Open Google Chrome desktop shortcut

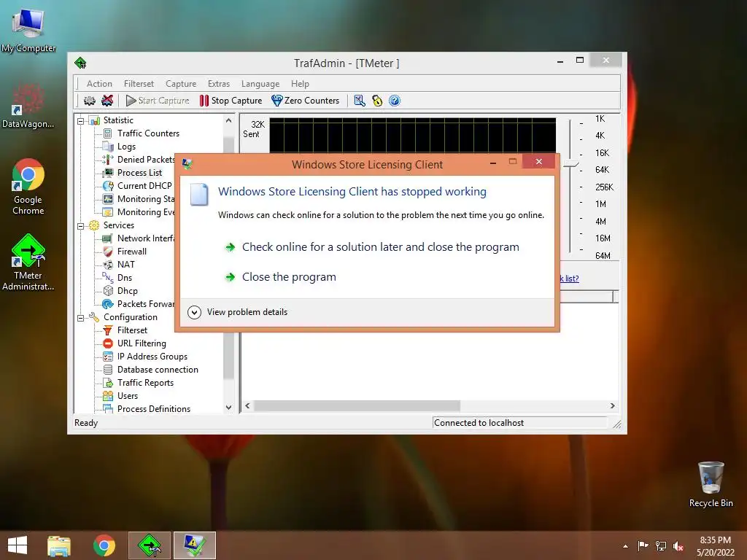click(28, 187)
